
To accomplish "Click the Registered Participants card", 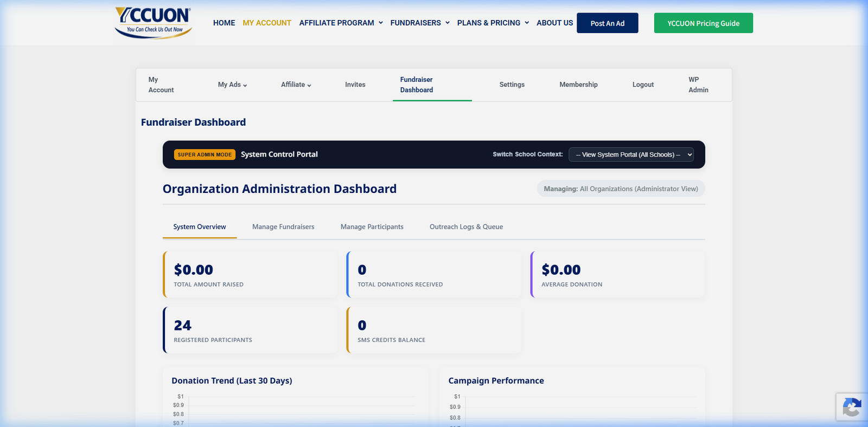I will tap(250, 330).
